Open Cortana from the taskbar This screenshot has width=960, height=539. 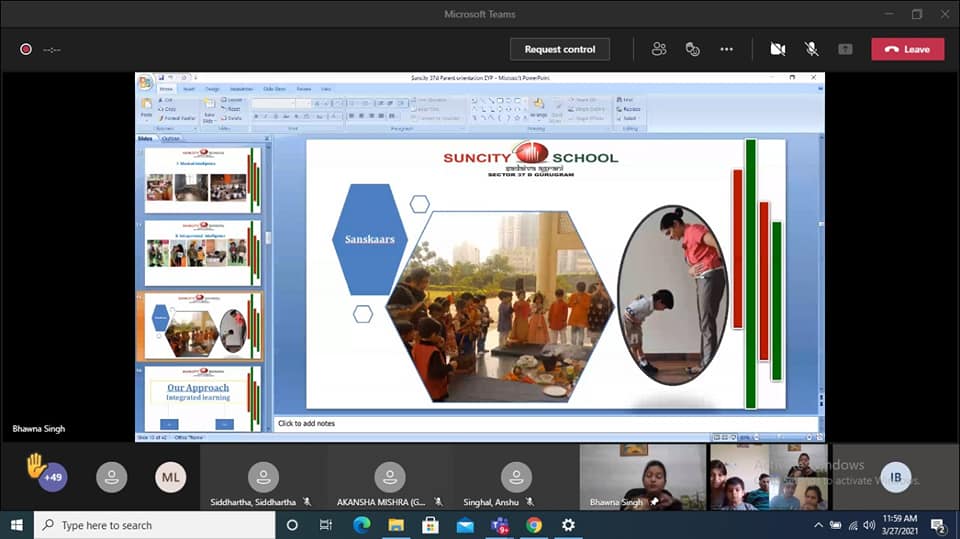292,525
